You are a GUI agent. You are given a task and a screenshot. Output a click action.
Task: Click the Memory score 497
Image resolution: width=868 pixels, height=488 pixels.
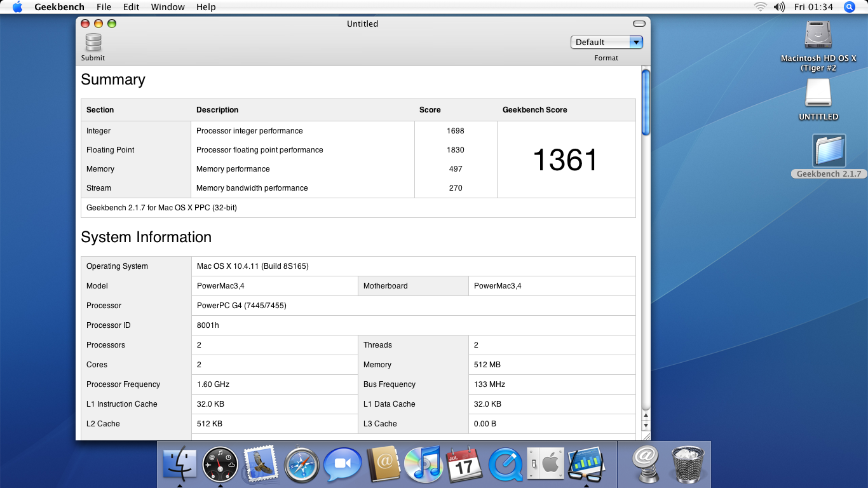(456, 169)
